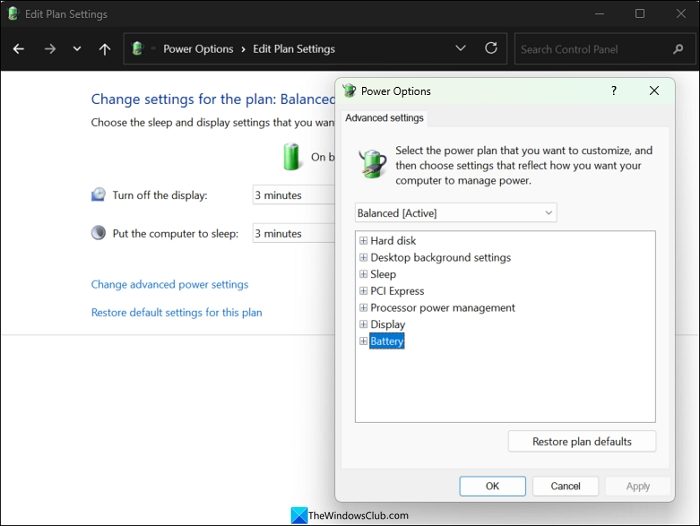Open address bar history dropdown
700x526 pixels.
[460, 48]
